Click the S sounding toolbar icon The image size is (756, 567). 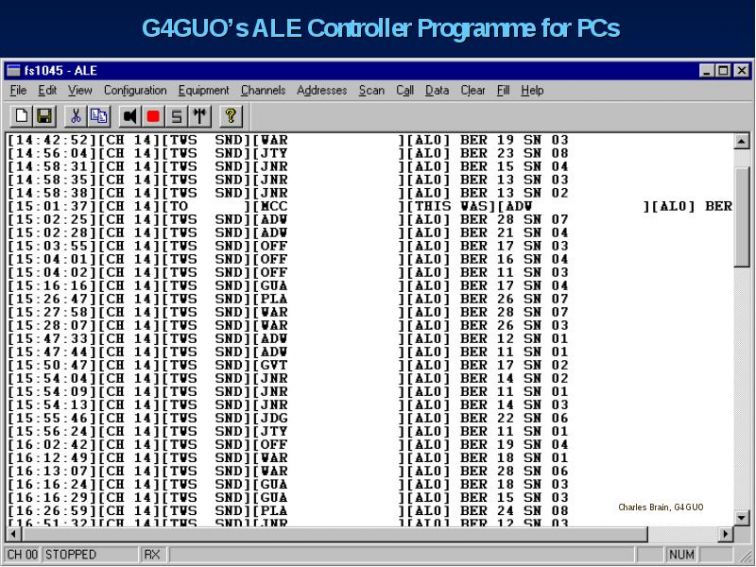pyautogui.click(x=176, y=116)
